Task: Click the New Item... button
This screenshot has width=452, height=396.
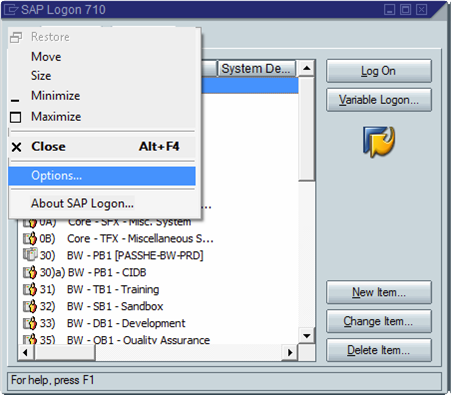Action: (x=379, y=292)
